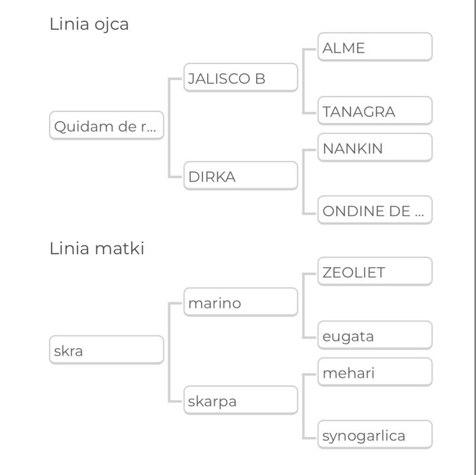Screen dimensions: 476x475
Task: Click the DIRKA pedigree box
Action: [x=240, y=177]
